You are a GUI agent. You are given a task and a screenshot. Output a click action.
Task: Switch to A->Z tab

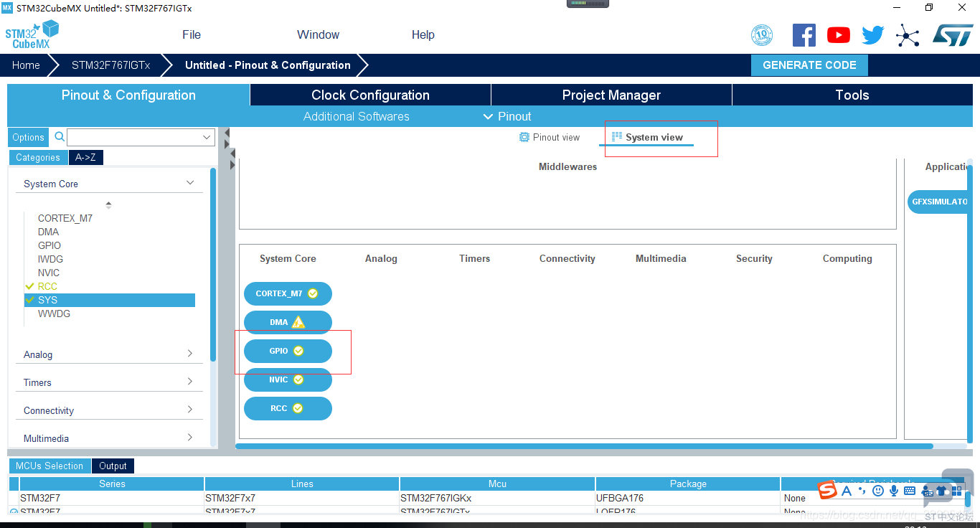point(86,158)
